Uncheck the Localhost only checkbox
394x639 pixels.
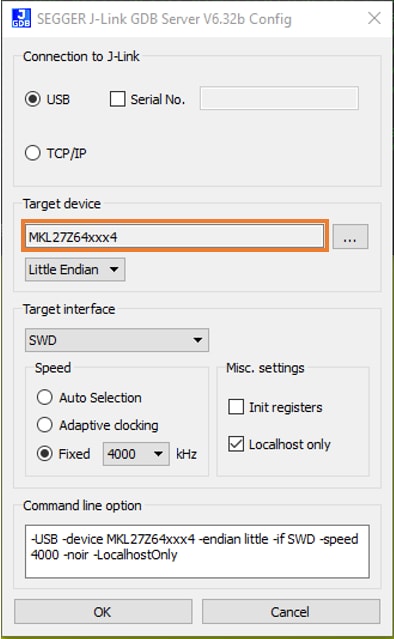pos(236,444)
